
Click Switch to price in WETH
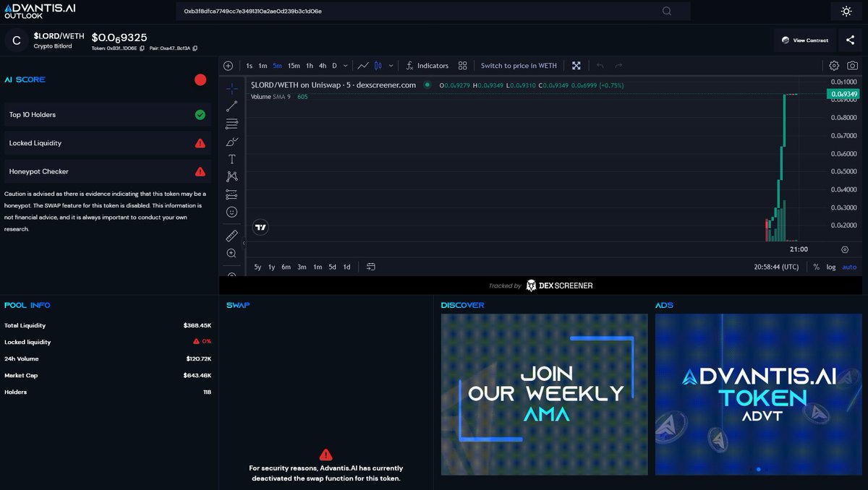pyautogui.click(x=519, y=66)
